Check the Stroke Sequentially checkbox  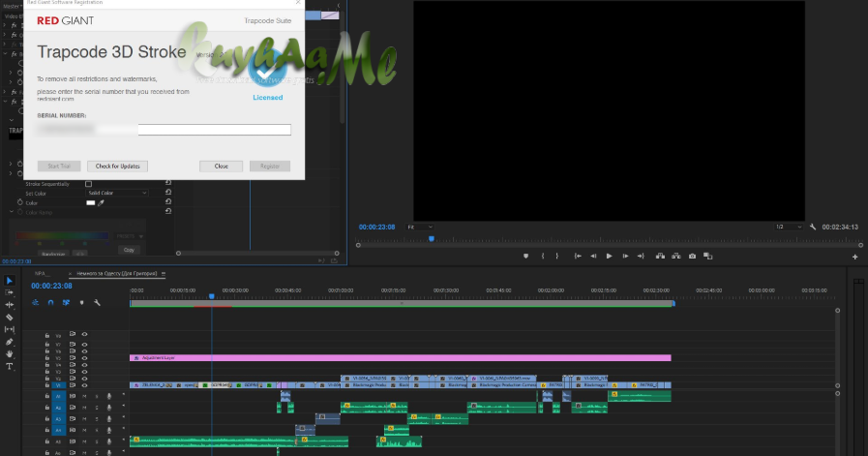click(x=89, y=183)
